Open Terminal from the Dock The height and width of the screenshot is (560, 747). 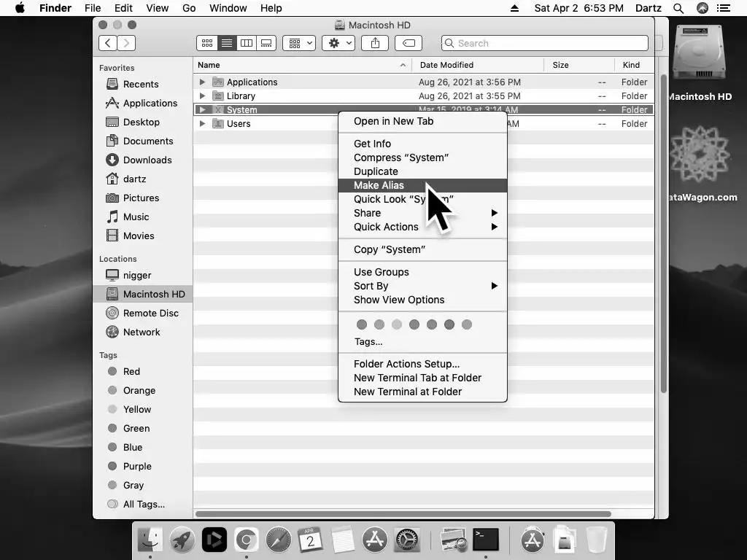(x=485, y=540)
